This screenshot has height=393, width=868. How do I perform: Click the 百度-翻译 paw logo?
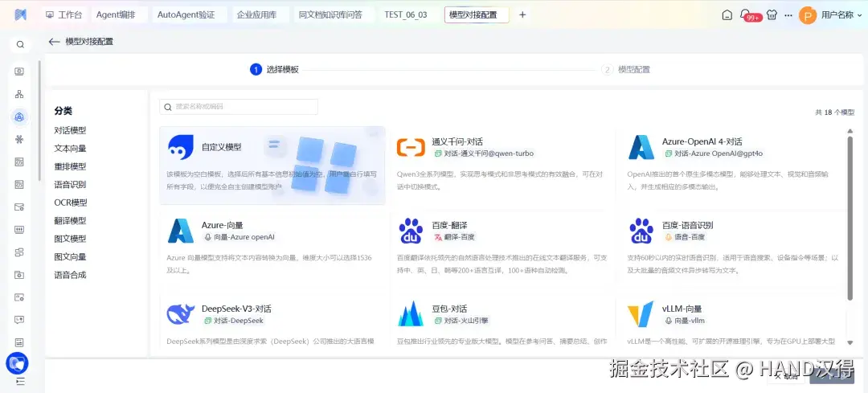point(411,231)
